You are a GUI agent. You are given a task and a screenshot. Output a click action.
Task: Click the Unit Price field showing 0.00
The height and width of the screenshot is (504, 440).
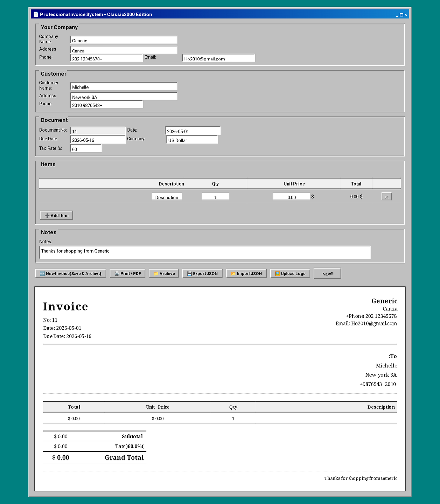coord(292,197)
